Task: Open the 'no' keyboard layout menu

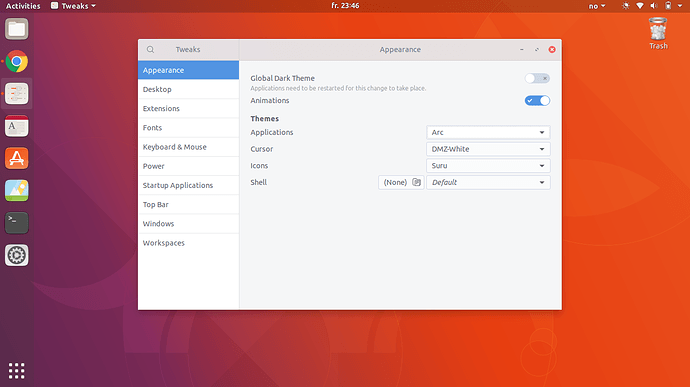Action: point(597,6)
